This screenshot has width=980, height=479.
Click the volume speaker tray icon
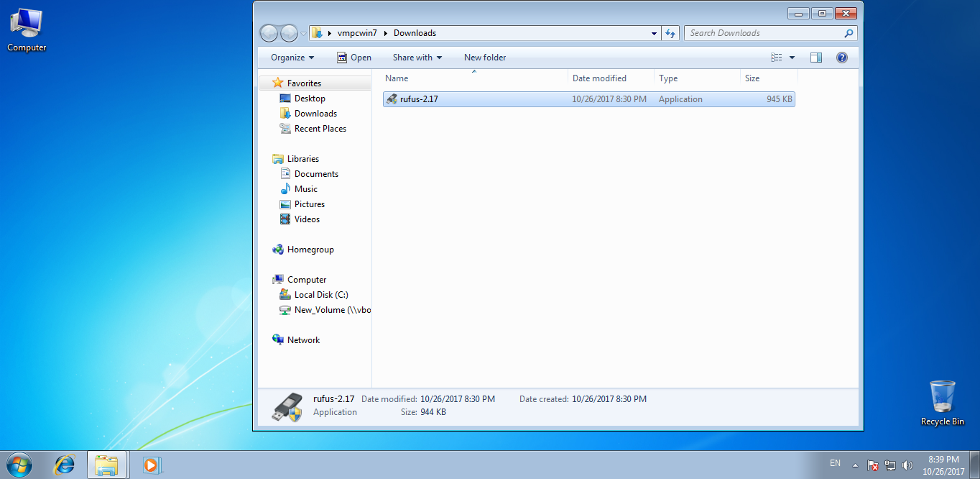(x=907, y=465)
